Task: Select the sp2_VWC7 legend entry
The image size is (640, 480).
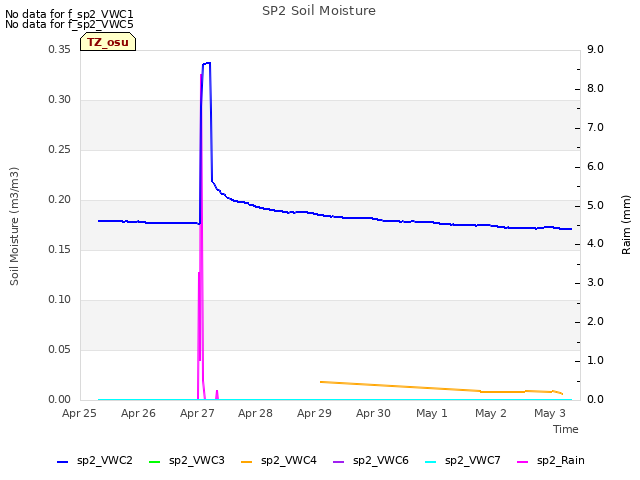Action: click(462, 461)
